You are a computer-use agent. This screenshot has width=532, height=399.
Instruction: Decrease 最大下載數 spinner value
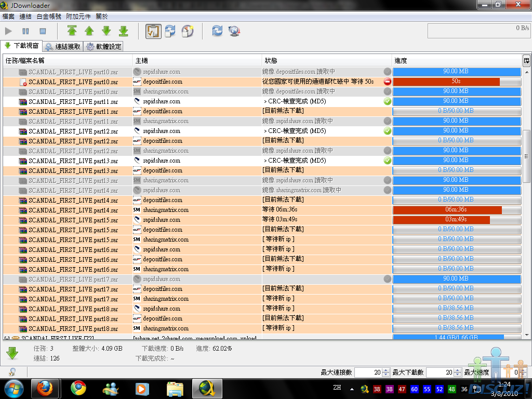click(x=458, y=375)
